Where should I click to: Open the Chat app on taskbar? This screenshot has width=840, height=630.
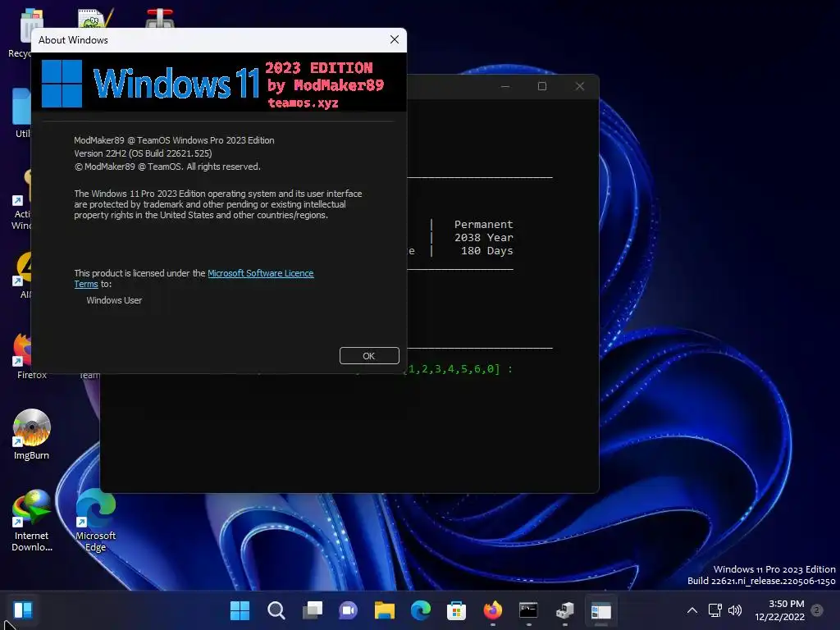coord(348,610)
